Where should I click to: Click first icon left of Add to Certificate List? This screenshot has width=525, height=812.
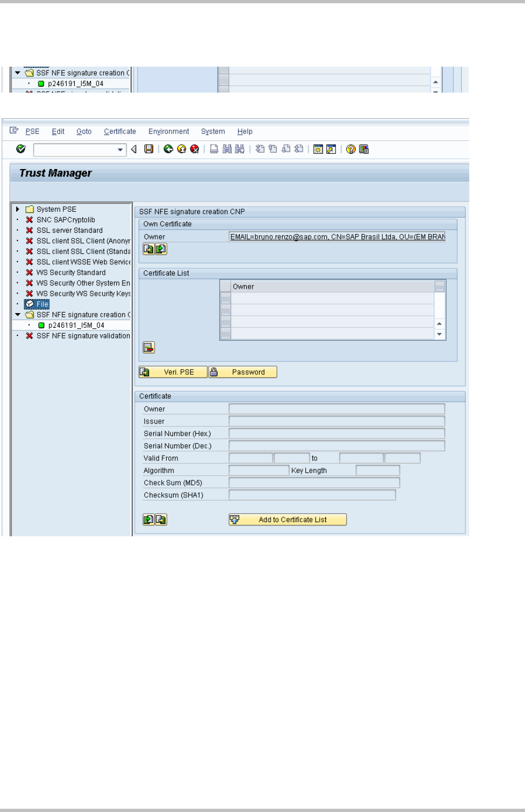coord(148,520)
